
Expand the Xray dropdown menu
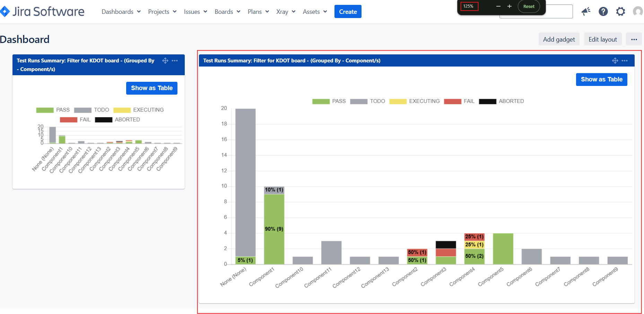pos(286,12)
